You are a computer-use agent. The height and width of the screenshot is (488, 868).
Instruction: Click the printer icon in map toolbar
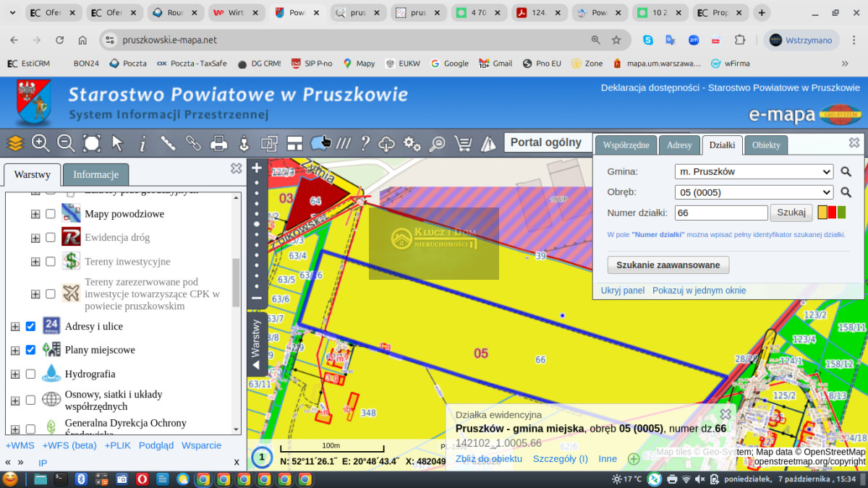[x=218, y=143]
